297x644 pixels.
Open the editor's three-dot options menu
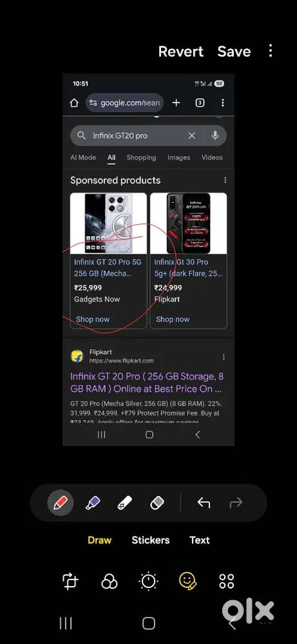[x=271, y=51]
